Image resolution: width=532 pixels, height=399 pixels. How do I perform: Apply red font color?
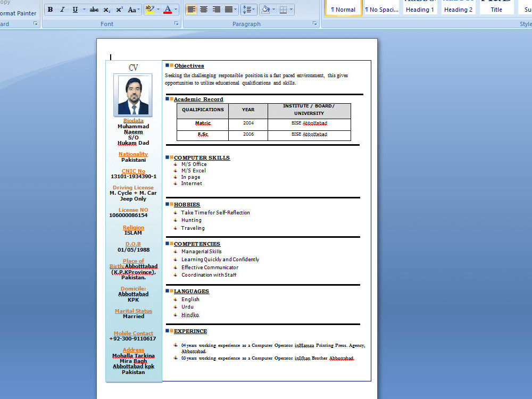tap(168, 10)
